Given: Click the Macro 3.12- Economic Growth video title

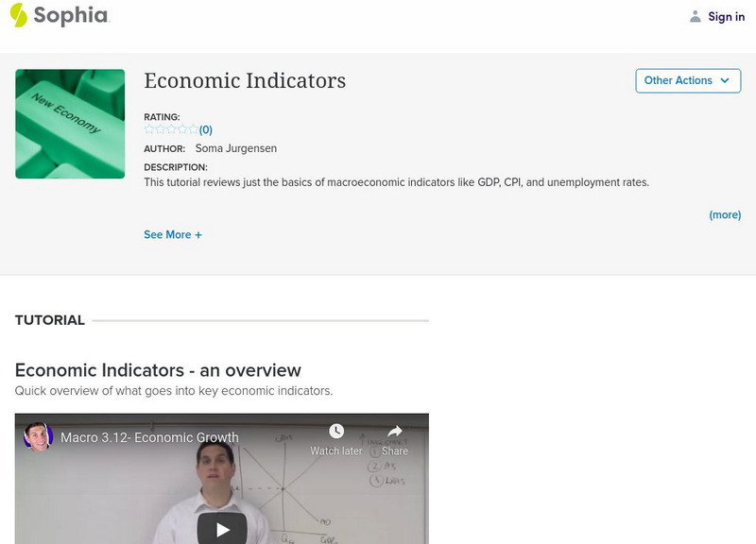Looking at the screenshot, I should tap(149, 437).
